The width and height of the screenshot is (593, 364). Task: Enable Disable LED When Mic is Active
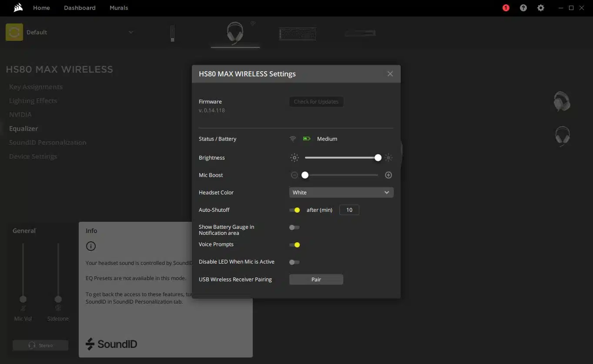295,262
